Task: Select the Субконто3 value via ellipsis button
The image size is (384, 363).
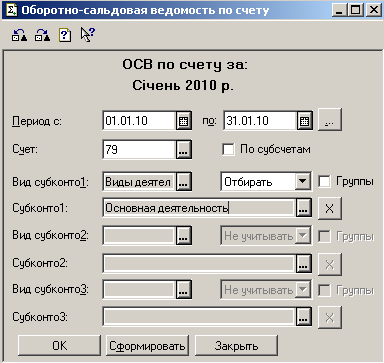Action: pyautogui.click(x=303, y=317)
